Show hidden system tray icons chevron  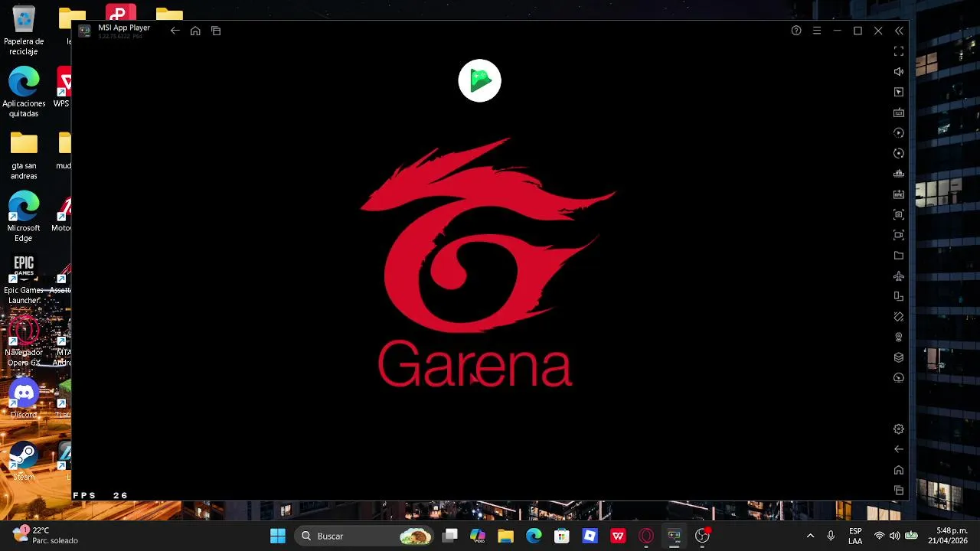(x=810, y=536)
